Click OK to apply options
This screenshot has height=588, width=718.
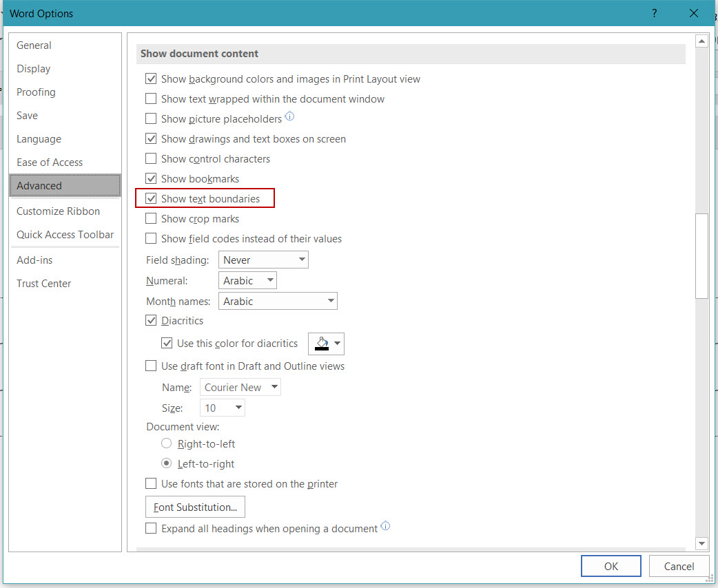pos(611,566)
